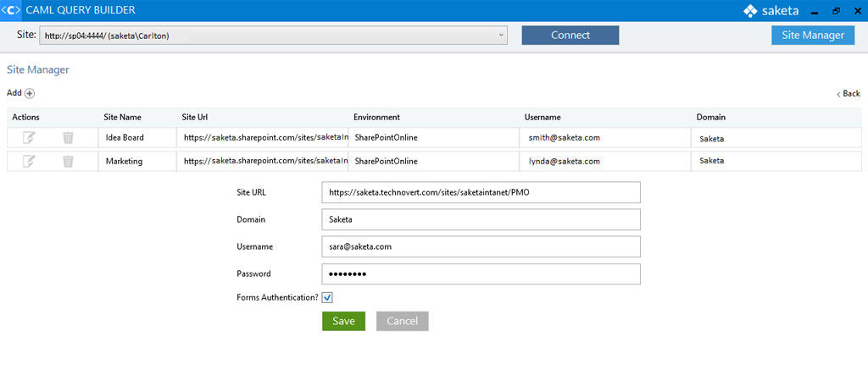Click the Saketa domain cell in the Idea Board row

point(776,138)
